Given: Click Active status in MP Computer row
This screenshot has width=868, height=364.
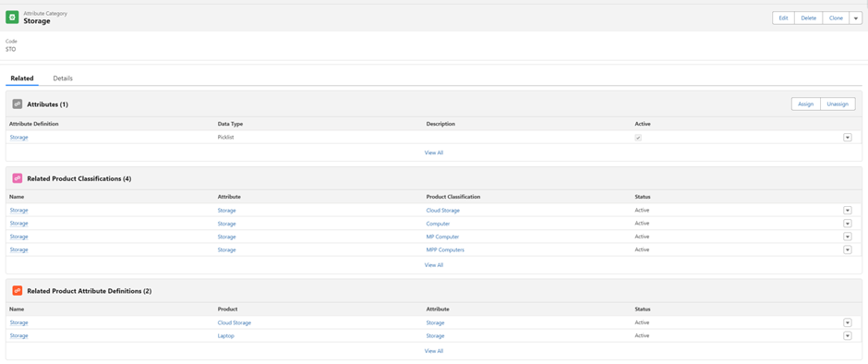Looking at the screenshot, I should click(x=642, y=237).
